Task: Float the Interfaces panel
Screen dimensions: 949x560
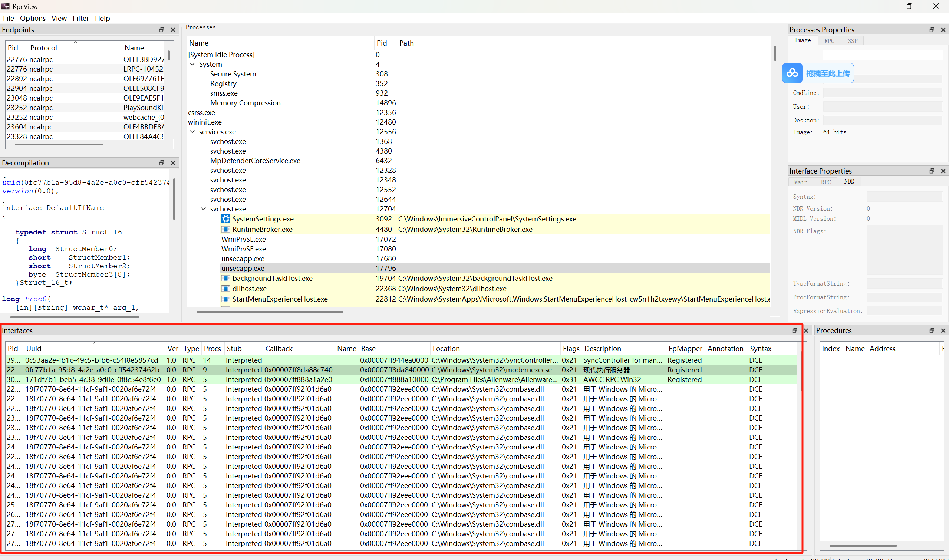Action: point(794,330)
